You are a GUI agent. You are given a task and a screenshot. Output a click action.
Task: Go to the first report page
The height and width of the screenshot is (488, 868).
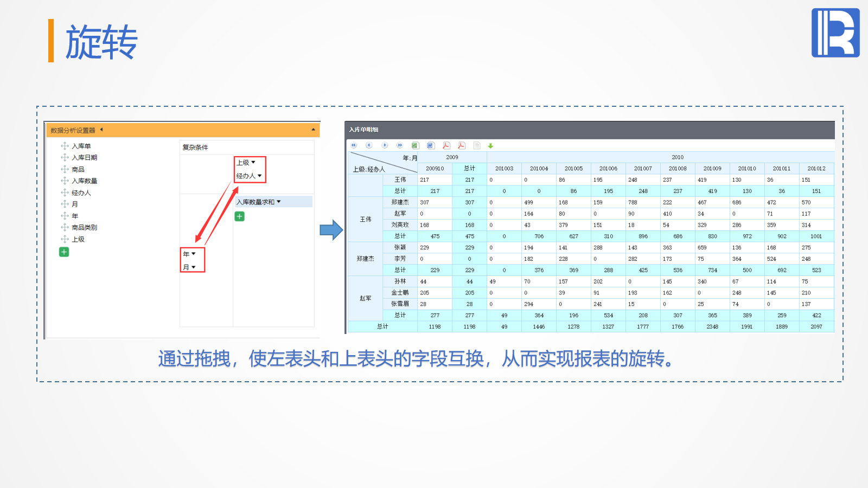click(354, 145)
